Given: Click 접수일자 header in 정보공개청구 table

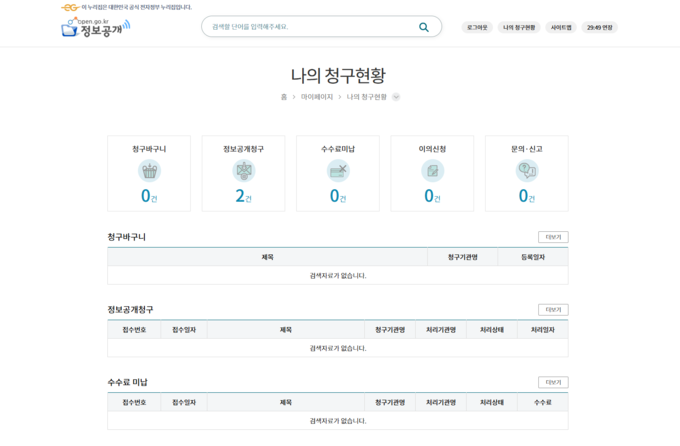Looking at the screenshot, I should point(184,330).
